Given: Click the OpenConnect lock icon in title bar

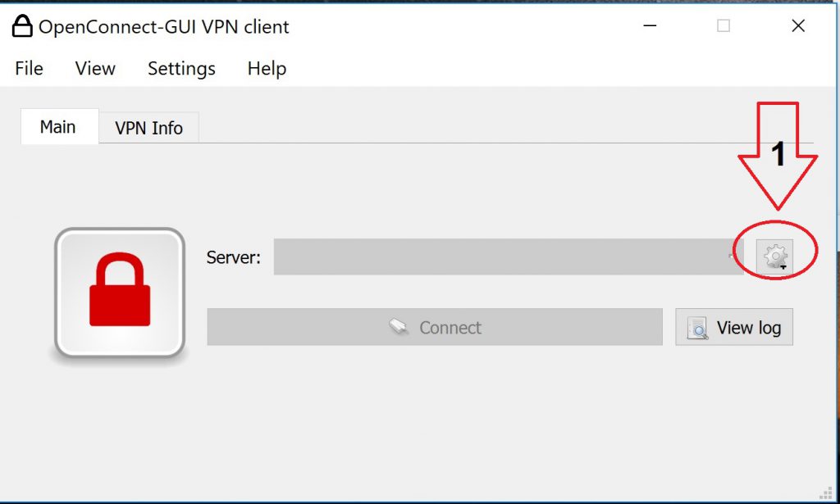Looking at the screenshot, I should tap(22, 27).
